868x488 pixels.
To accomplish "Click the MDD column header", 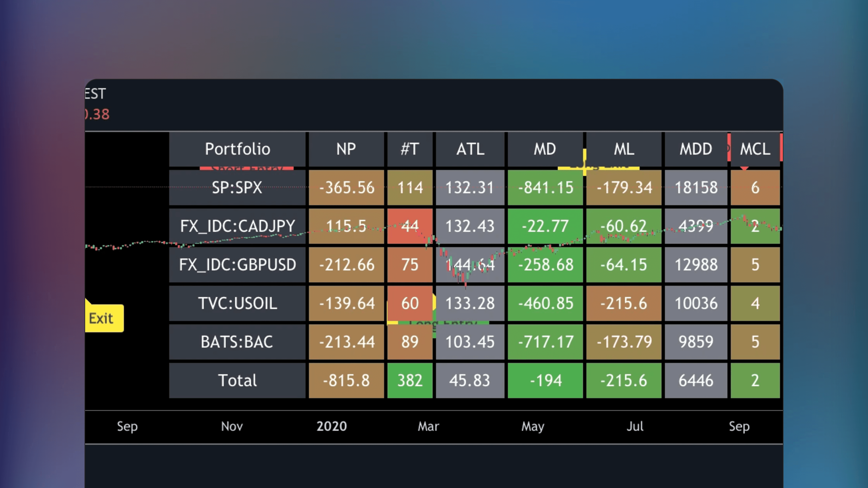I will point(695,149).
